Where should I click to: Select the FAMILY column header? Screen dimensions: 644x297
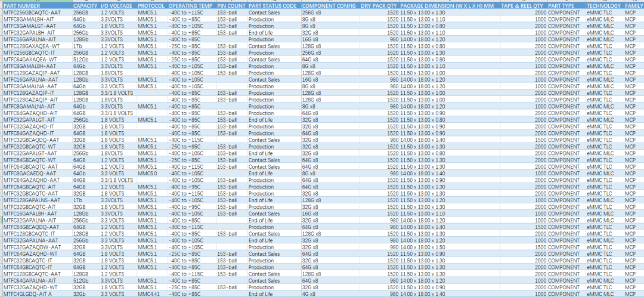coord(634,6)
